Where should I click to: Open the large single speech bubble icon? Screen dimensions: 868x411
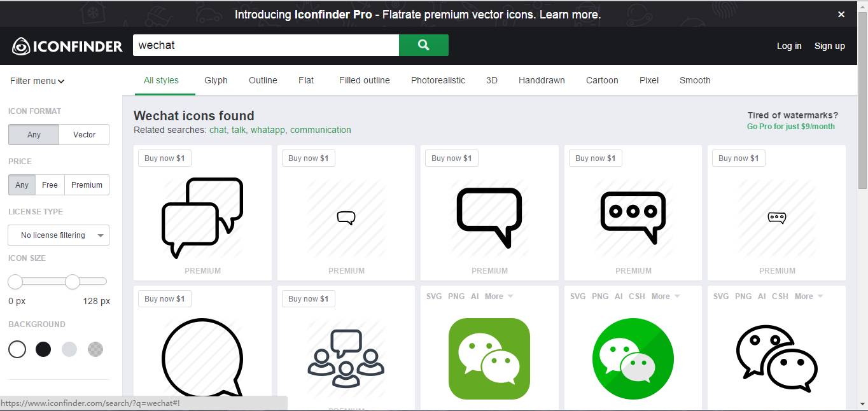point(489,218)
